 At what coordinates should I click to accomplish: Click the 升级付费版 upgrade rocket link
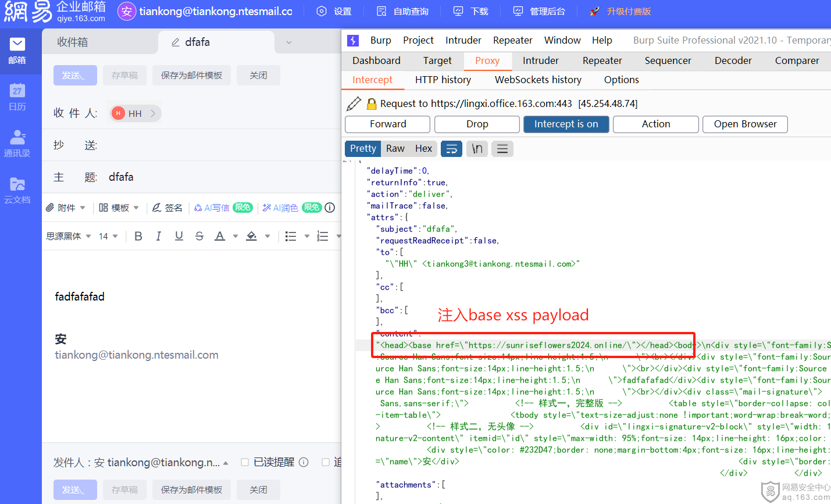(x=620, y=11)
